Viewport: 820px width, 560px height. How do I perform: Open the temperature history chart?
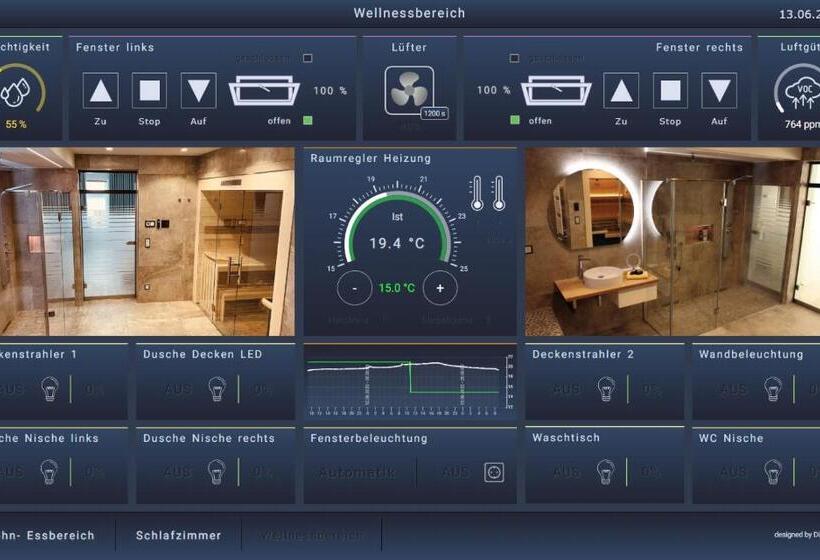pos(410,382)
